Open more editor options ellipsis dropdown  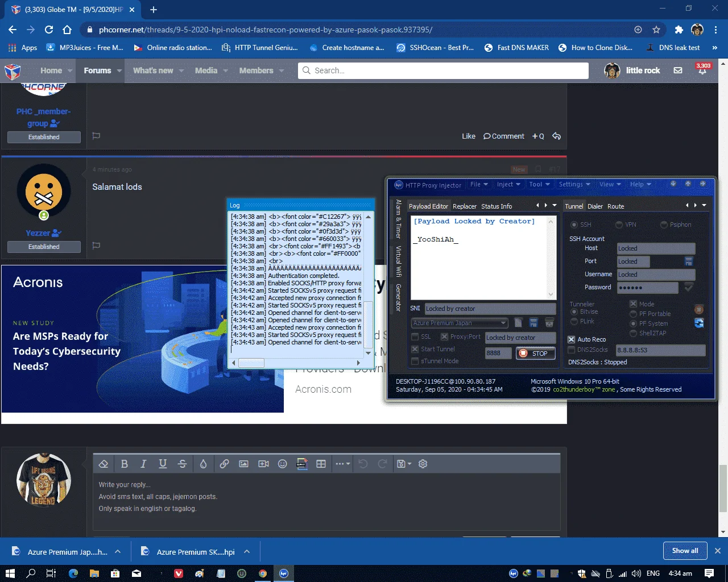[x=342, y=464]
